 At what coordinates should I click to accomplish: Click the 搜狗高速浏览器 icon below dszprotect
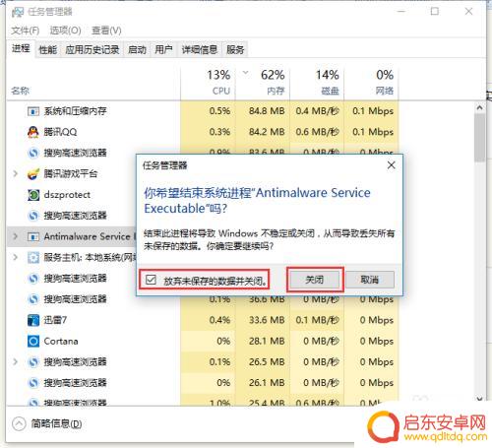click(33, 216)
